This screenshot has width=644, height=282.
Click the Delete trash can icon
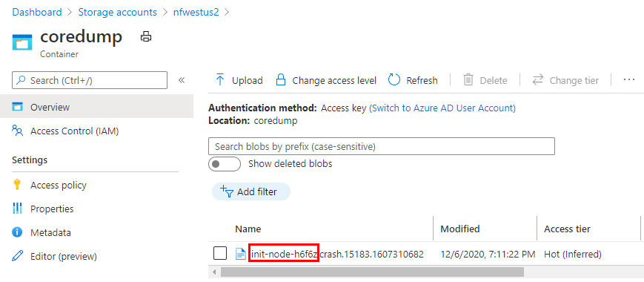468,79
